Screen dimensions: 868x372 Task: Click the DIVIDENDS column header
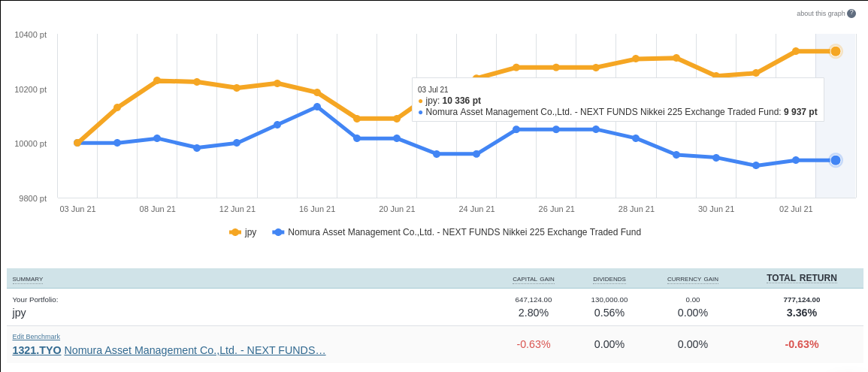coord(609,279)
